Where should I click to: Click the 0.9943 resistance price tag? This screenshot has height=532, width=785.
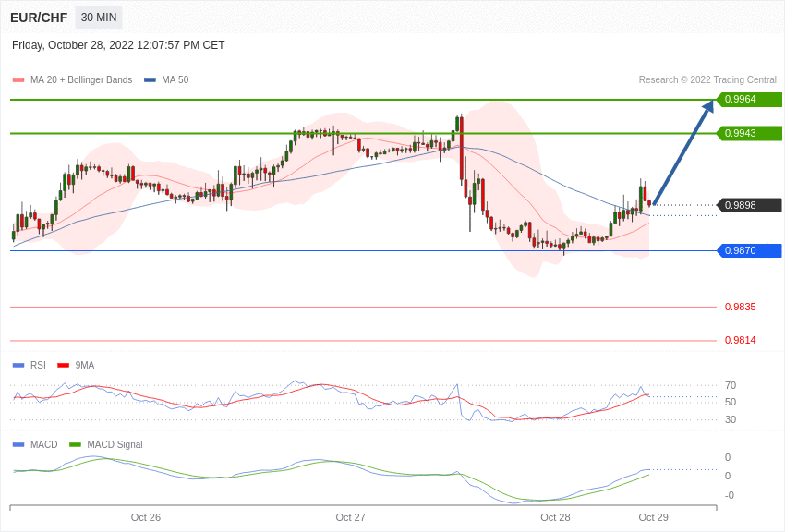point(750,133)
